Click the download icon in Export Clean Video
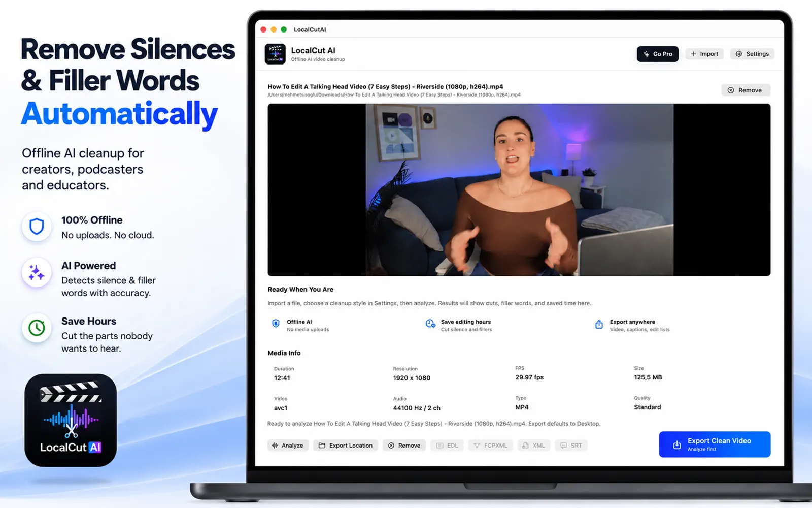The image size is (812, 508). click(677, 445)
